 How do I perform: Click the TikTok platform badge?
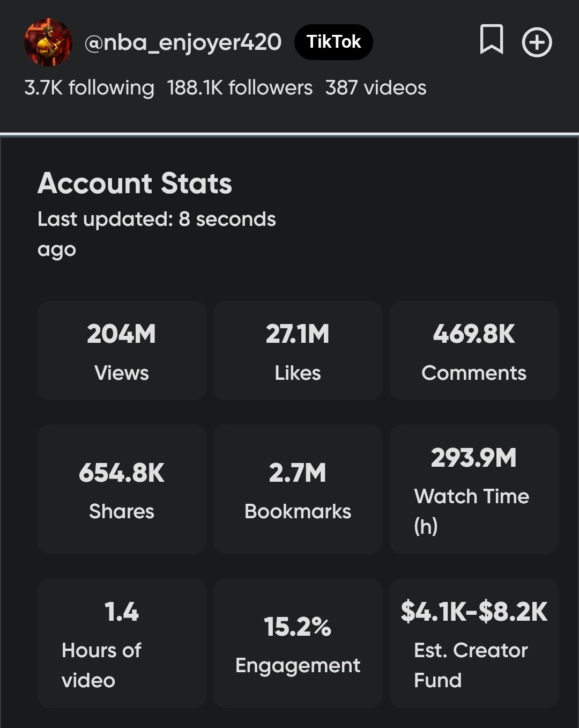click(x=333, y=42)
